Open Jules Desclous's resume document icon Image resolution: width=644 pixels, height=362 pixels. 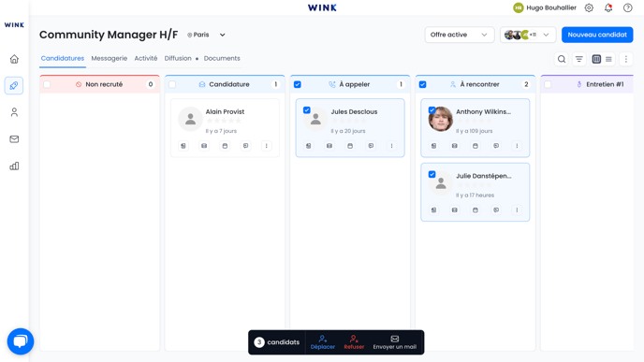point(309,146)
